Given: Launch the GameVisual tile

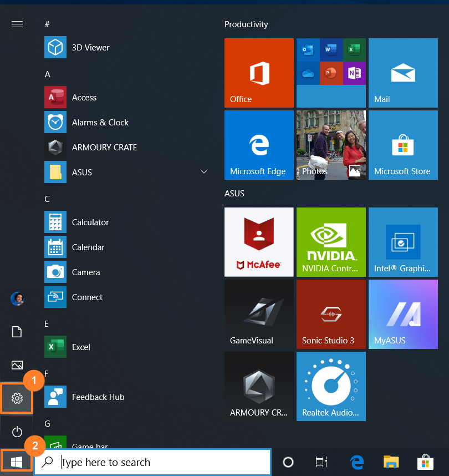Looking at the screenshot, I should (x=259, y=314).
